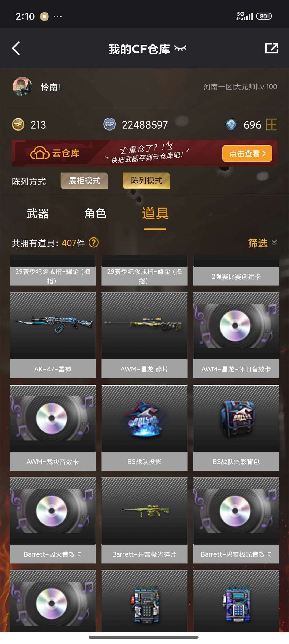Expand the 筛选 filter dropdown

[262, 243]
